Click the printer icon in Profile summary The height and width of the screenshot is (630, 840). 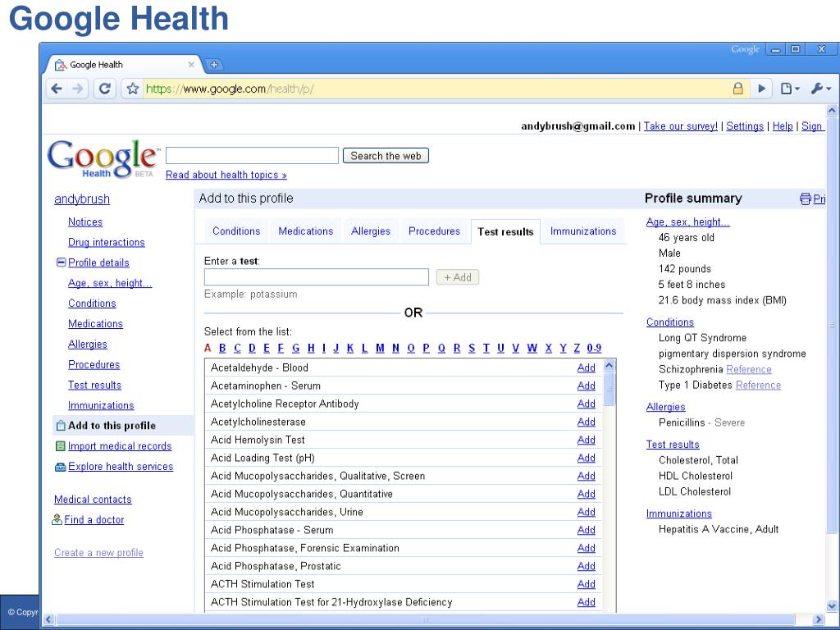tap(805, 199)
